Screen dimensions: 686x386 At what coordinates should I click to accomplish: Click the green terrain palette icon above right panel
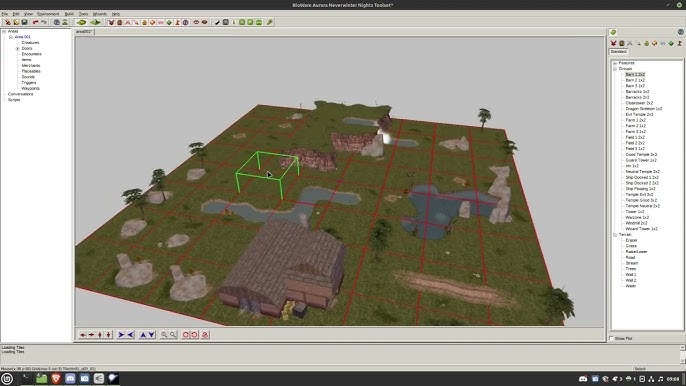pos(613,32)
